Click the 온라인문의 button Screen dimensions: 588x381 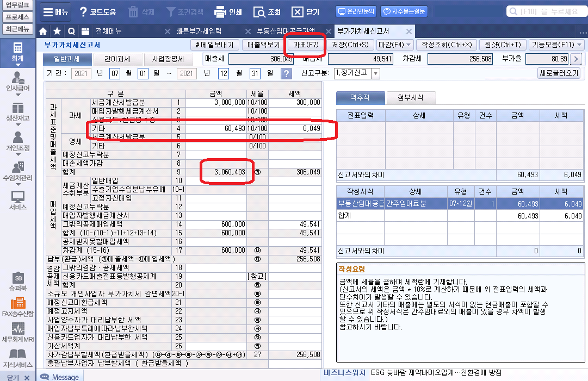(x=356, y=11)
